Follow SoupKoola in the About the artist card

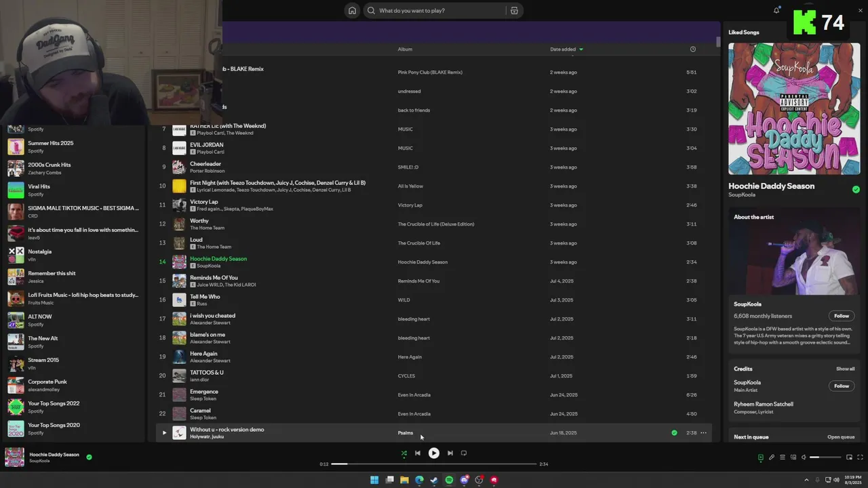click(842, 316)
